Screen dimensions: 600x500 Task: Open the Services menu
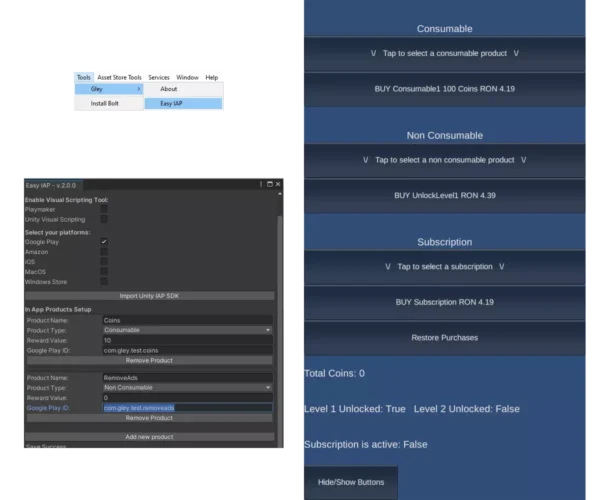pyautogui.click(x=159, y=77)
